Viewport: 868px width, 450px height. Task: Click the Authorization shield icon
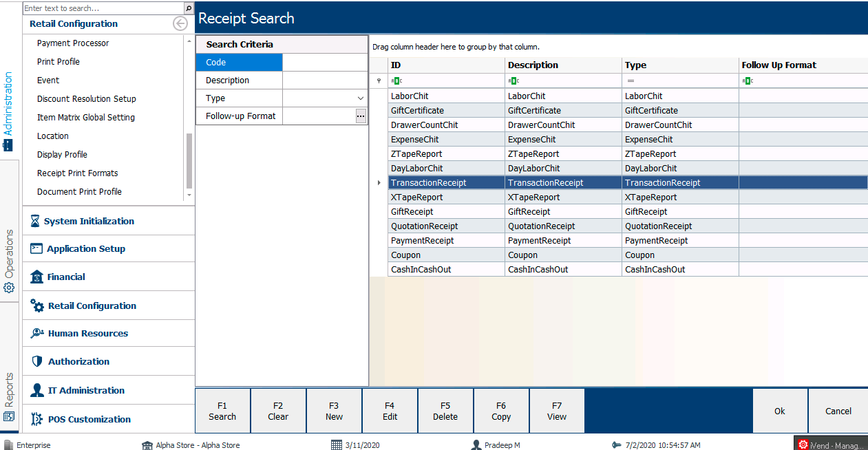[37, 361]
